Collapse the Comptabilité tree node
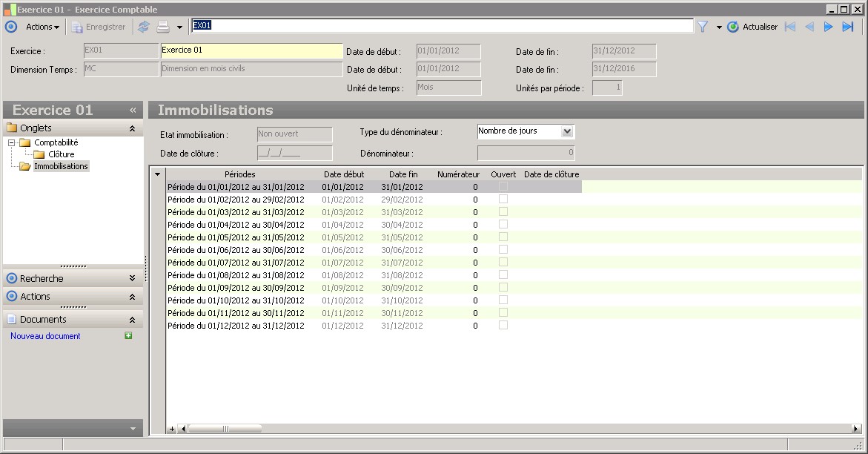Image resolution: width=868 pixels, height=454 pixels. coord(12,142)
